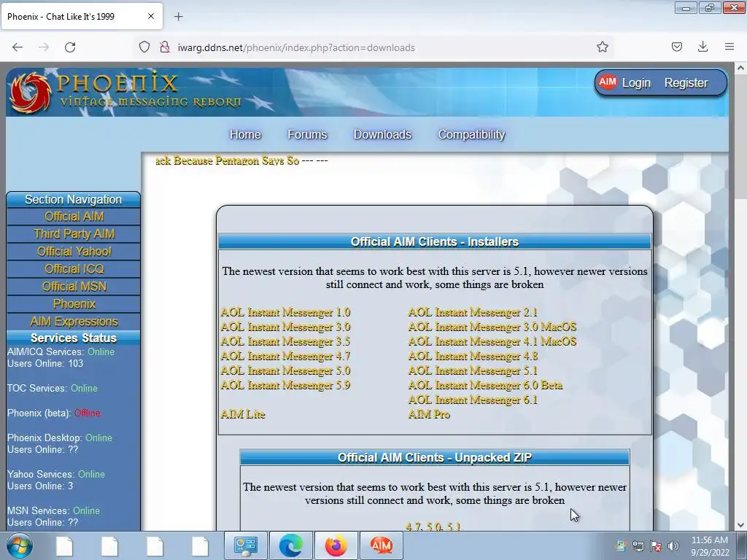The height and width of the screenshot is (560, 747).
Task: Select Official ICQ section
Action: point(74,269)
